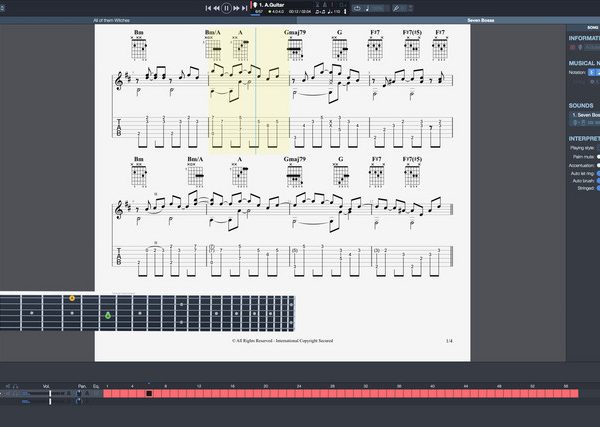Viewport: 600px width, 427px height.
Task: Select the first Notation mode button
Action: pos(591,72)
